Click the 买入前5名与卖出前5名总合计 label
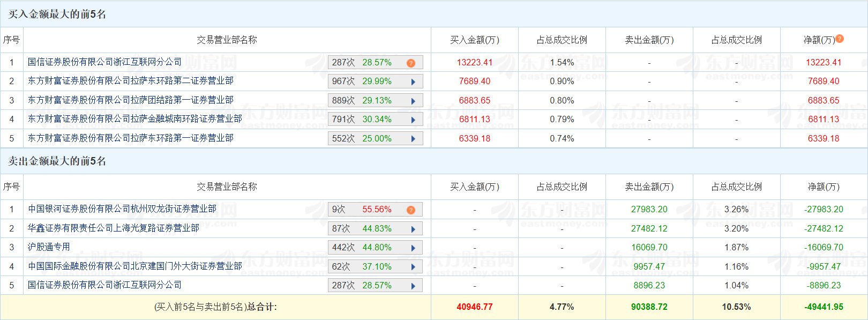 tap(215, 307)
